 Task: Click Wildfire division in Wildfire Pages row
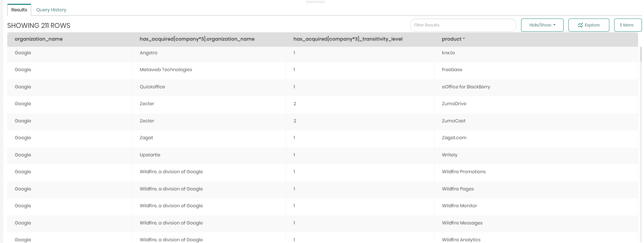[x=171, y=189]
